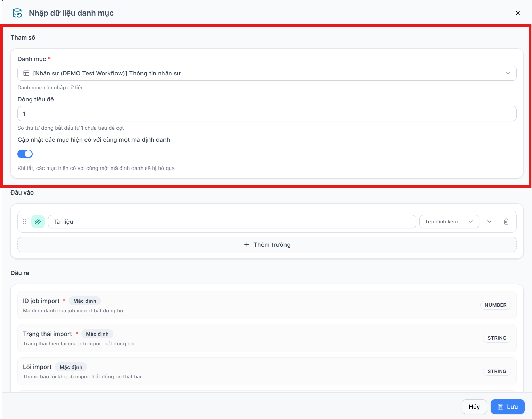Click the Hủy button
Viewport: 532px width, 419px height.
474,407
